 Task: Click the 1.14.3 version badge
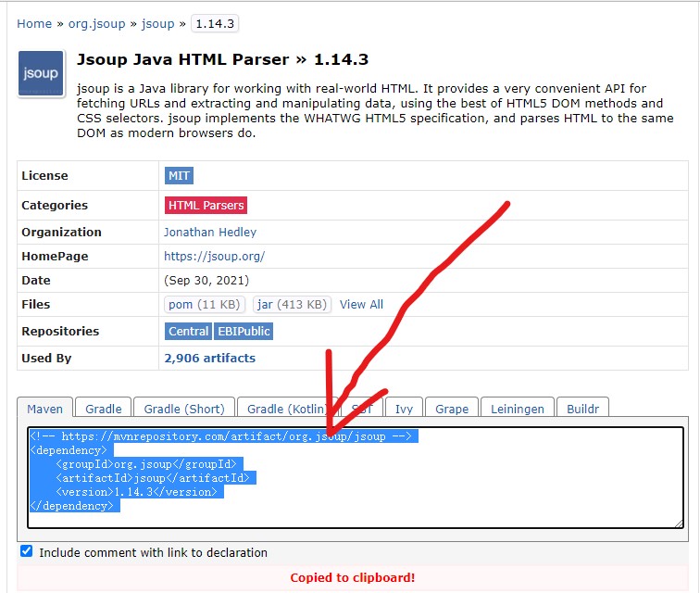(215, 24)
